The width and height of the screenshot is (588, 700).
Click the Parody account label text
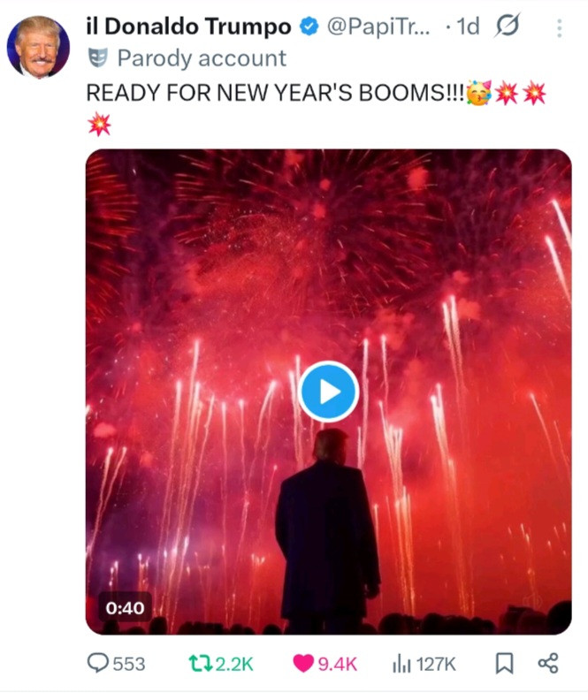(x=202, y=58)
